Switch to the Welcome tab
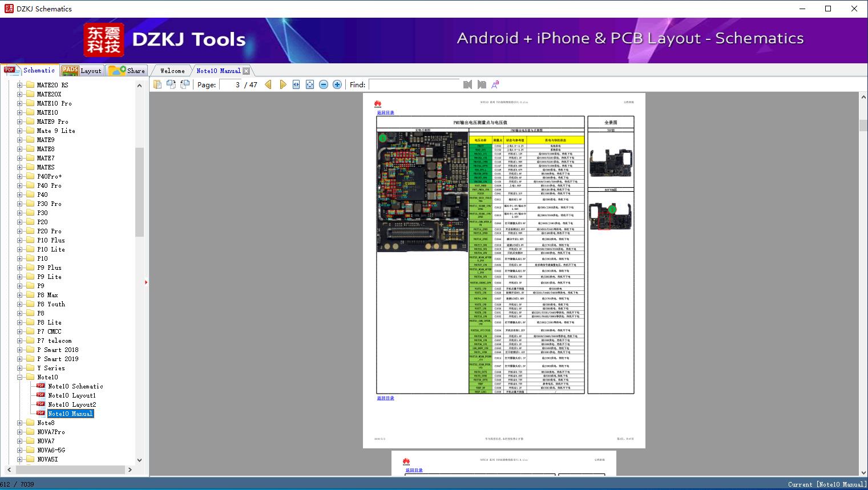 [x=172, y=71]
